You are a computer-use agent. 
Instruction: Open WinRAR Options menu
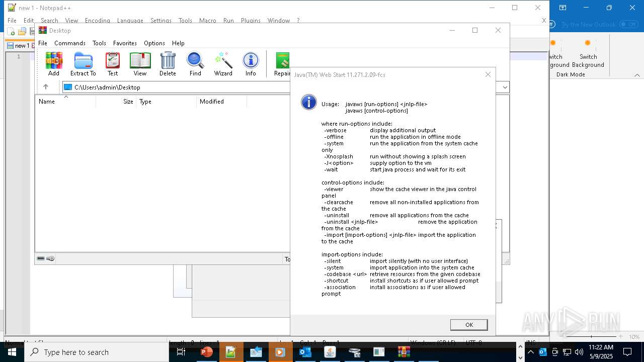(x=154, y=43)
